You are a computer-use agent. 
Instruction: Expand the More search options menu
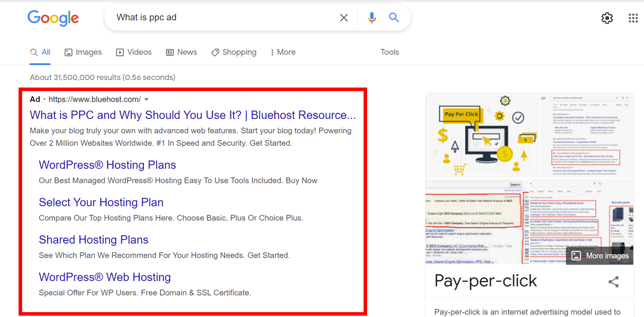[283, 52]
